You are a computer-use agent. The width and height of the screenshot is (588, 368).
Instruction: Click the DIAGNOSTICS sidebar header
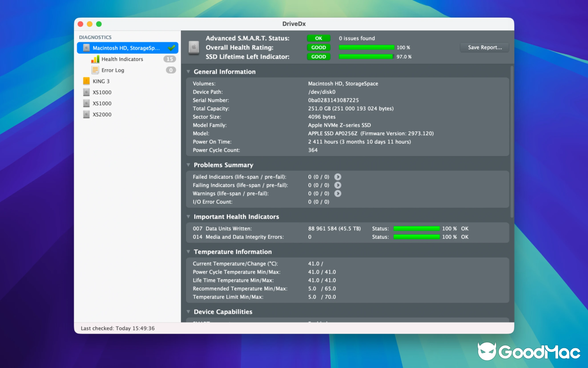95,37
